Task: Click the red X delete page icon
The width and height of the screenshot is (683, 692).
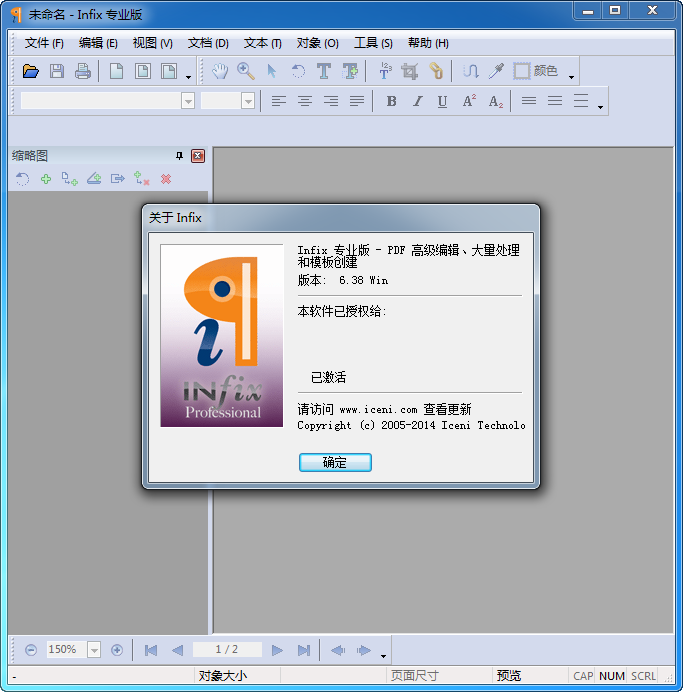Action: point(166,179)
